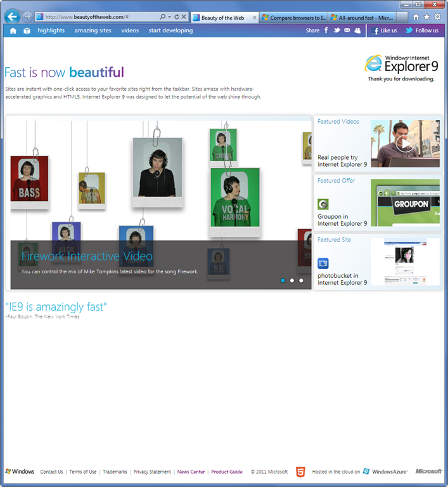
Task: Click the Windows Azure logo in footer
Action: pos(385,472)
